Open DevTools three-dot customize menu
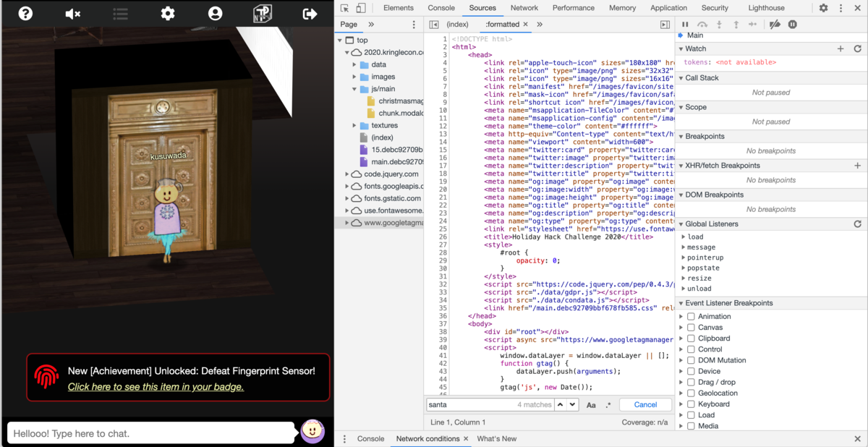 coord(841,8)
